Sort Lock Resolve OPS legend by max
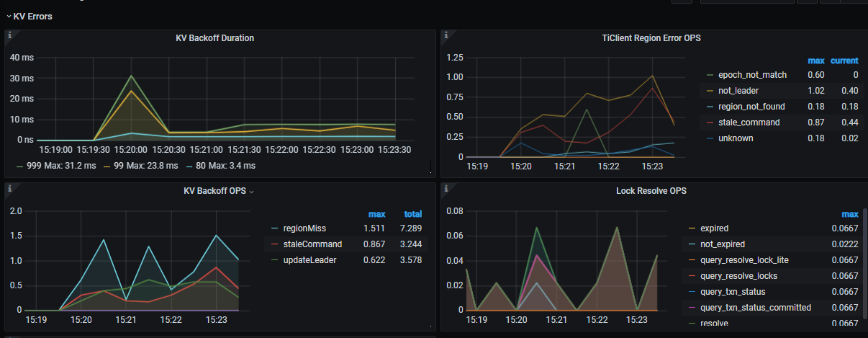The height and width of the screenshot is (338, 868). pos(850,214)
